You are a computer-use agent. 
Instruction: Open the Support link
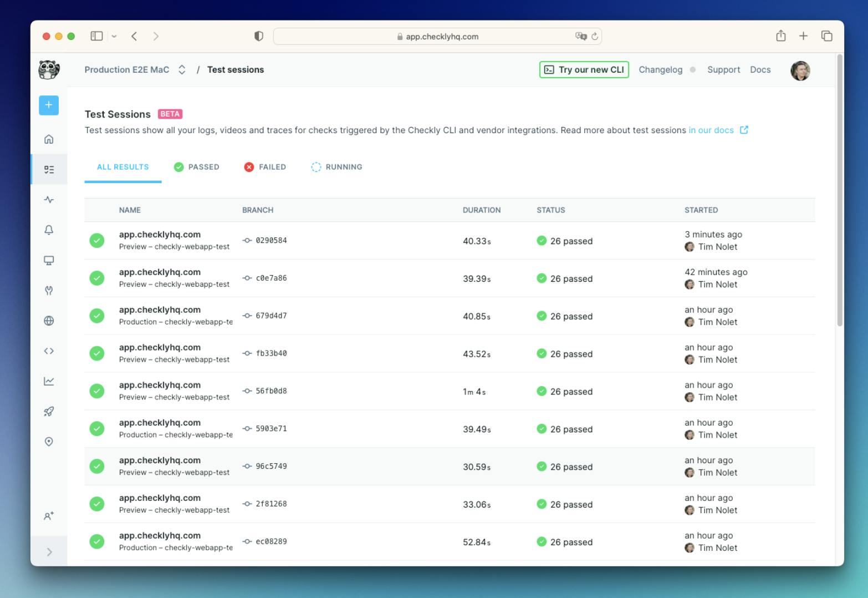723,70
